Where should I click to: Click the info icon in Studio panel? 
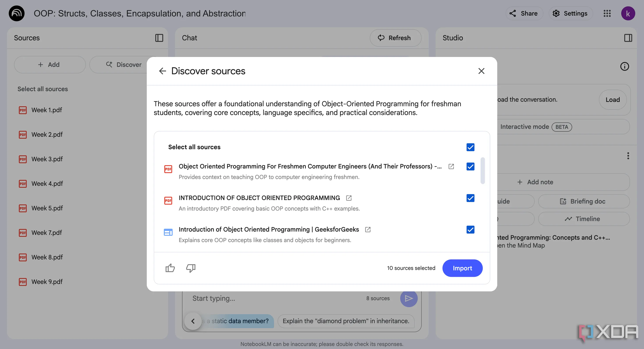pos(625,67)
